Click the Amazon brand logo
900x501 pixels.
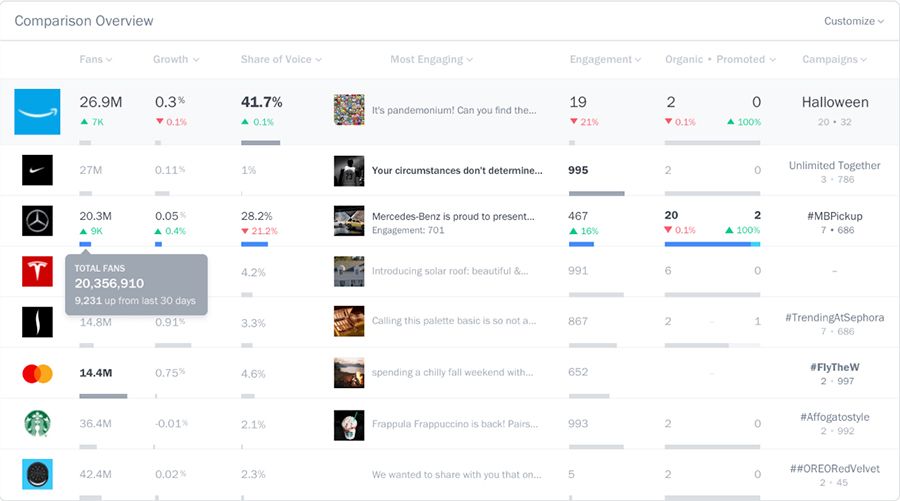[37, 112]
